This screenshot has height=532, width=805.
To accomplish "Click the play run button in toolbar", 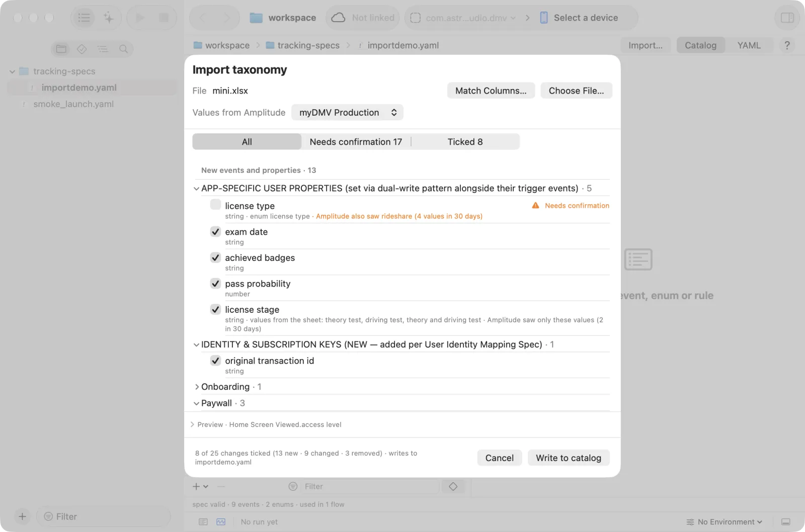I will tap(140, 18).
